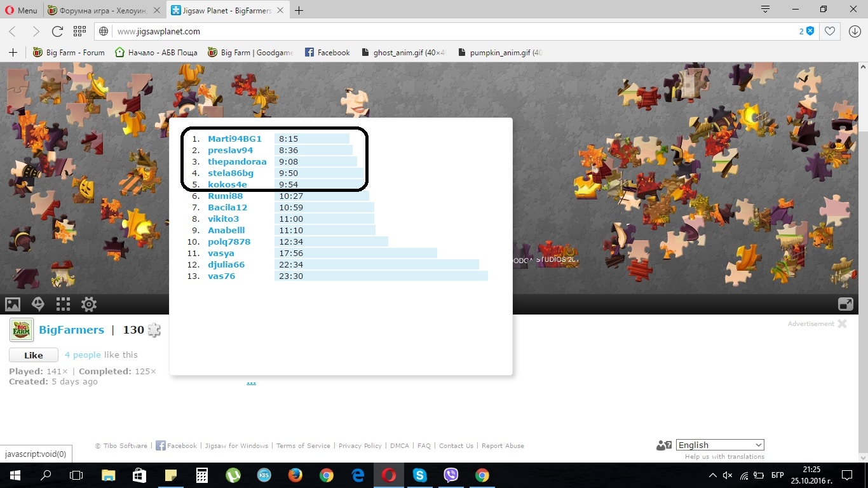This screenshot has height=488, width=868.
Task: Open polq7878 player profile
Action: click(229, 241)
